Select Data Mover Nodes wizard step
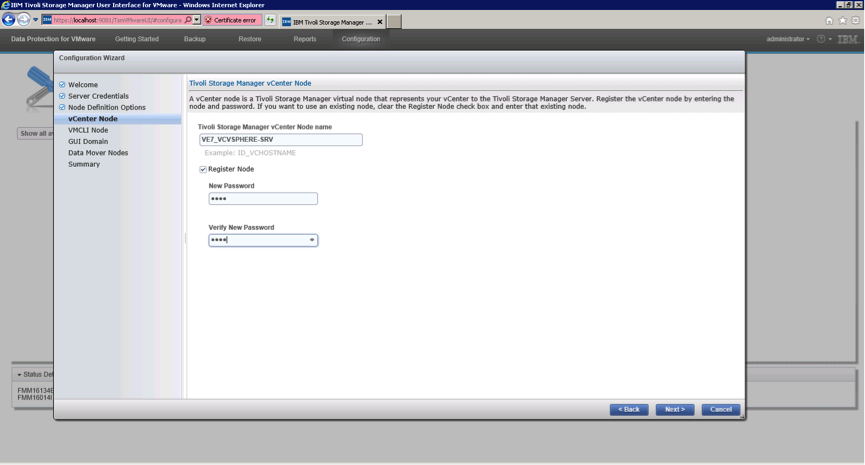Viewport: 865px width, 465px height. point(98,153)
